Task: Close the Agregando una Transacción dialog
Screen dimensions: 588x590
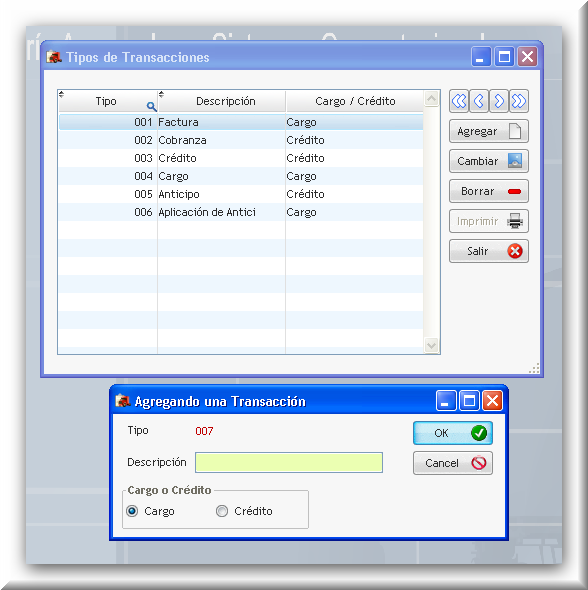Action: click(x=492, y=400)
